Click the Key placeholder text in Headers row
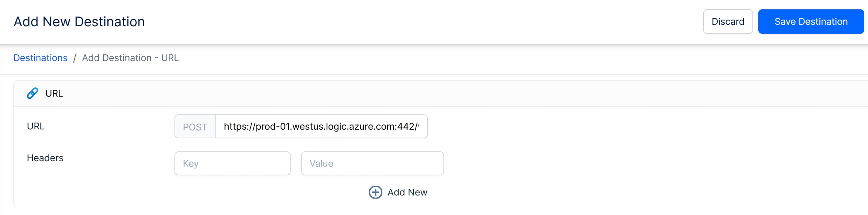Image resolution: width=868 pixels, height=215 pixels. 191,164
